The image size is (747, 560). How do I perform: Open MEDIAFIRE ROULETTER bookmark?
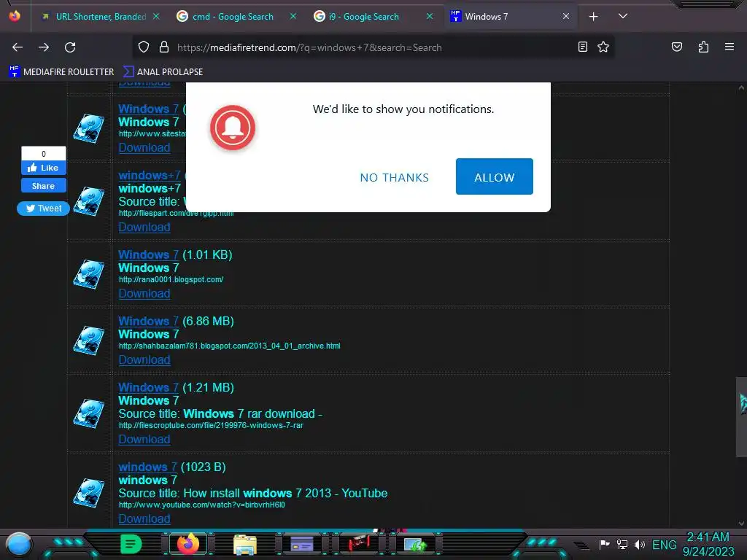(61, 72)
